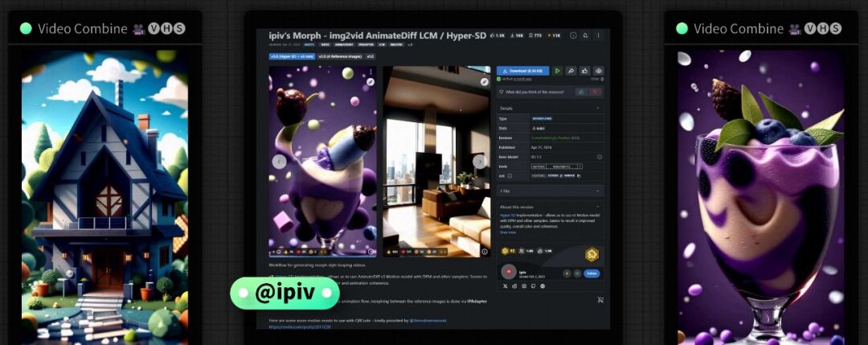The image size is (868, 345).
Task: Click the green play button next to Download
Action: 558,71
